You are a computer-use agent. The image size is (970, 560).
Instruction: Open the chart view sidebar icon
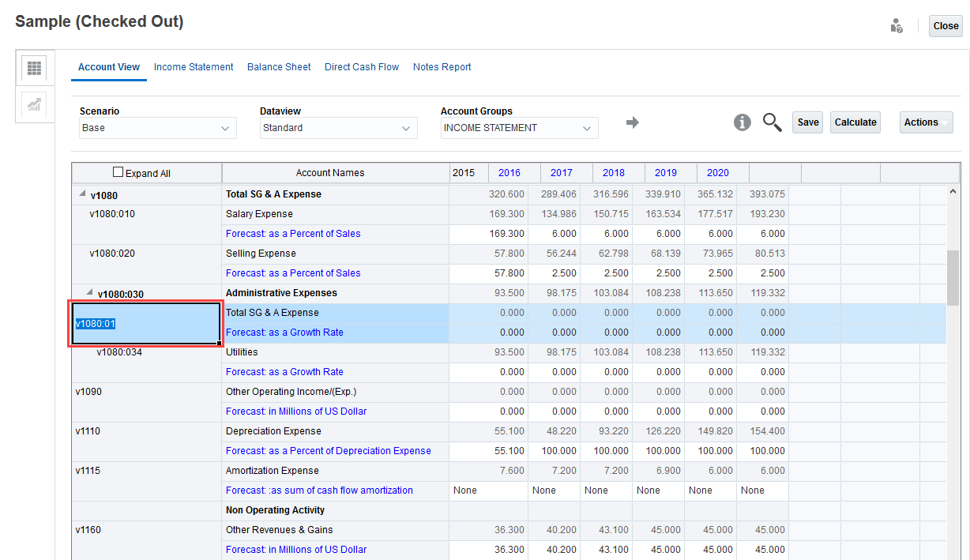point(34,104)
